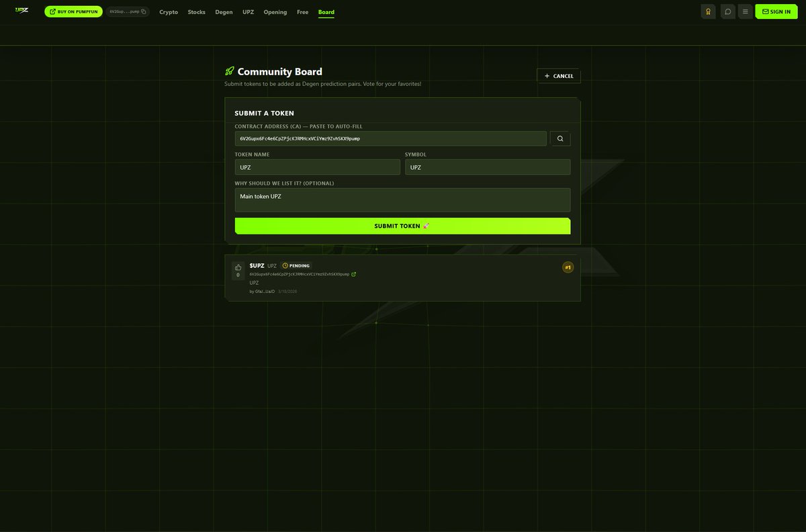Open the UPZ nav tab
The height and width of the screenshot is (532, 806).
[x=249, y=12]
